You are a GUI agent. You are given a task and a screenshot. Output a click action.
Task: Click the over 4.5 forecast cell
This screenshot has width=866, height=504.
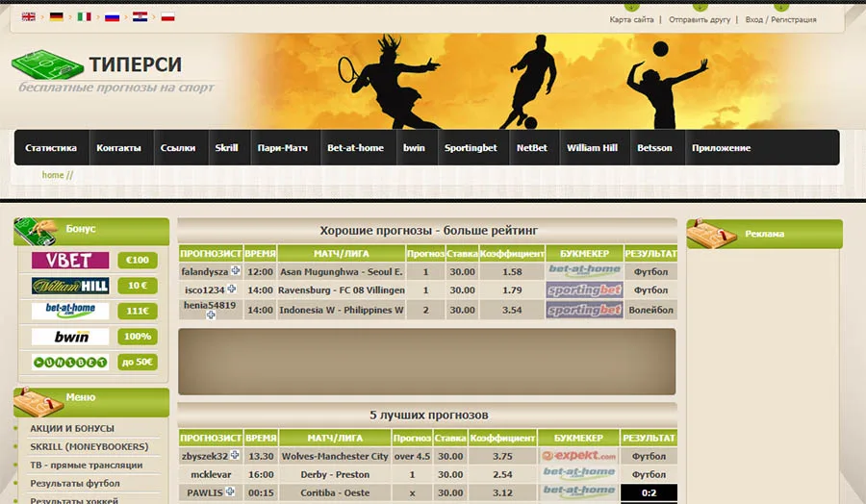click(412, 456)
